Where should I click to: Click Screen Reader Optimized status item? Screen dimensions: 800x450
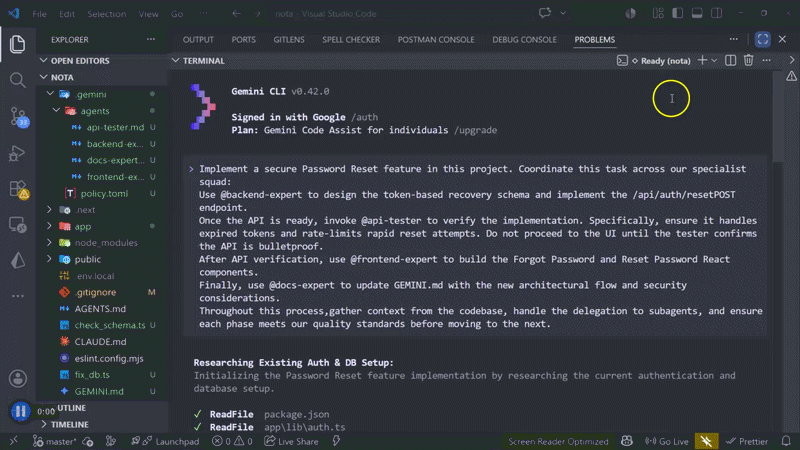point(558,441)
